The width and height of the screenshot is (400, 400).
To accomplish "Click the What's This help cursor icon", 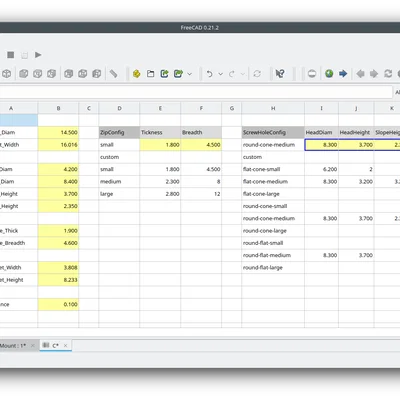I will [280, 74].
